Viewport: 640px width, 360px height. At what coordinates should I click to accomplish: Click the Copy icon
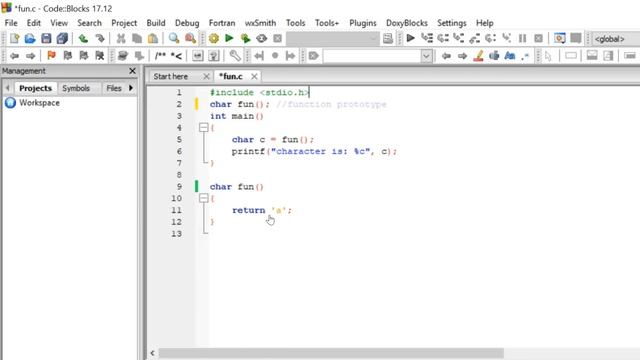[x=137, y=39]
